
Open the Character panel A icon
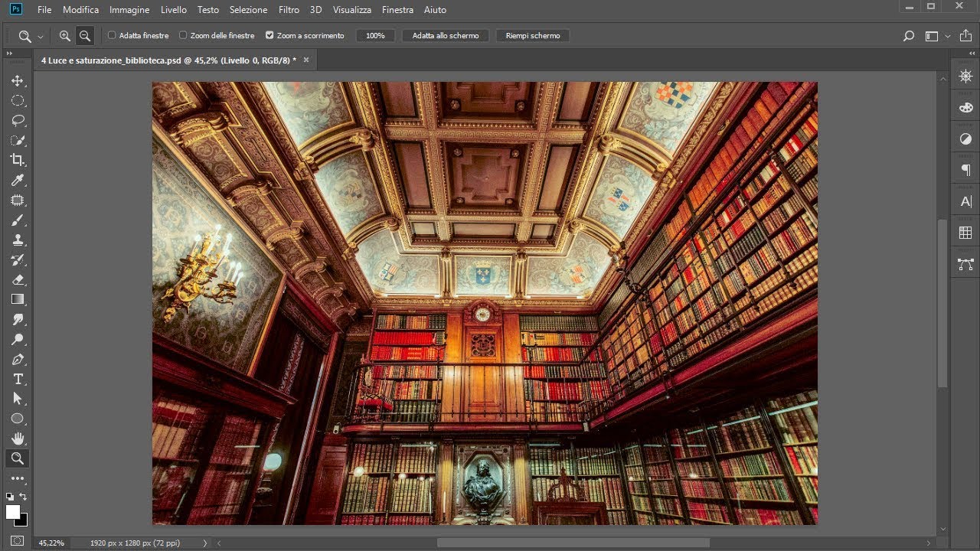[x=965, y=201]
